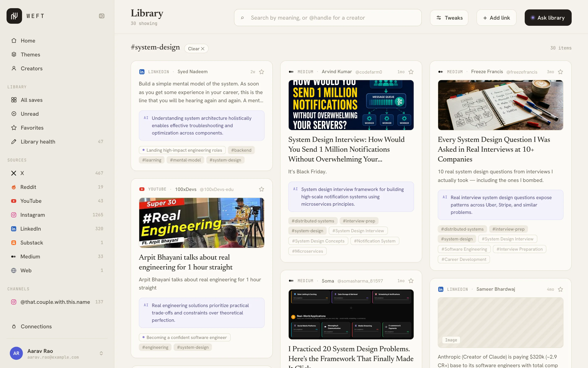This screenshot has width=588, height=368.
Task: Open Tweaks settings
Action: point(449,18)
